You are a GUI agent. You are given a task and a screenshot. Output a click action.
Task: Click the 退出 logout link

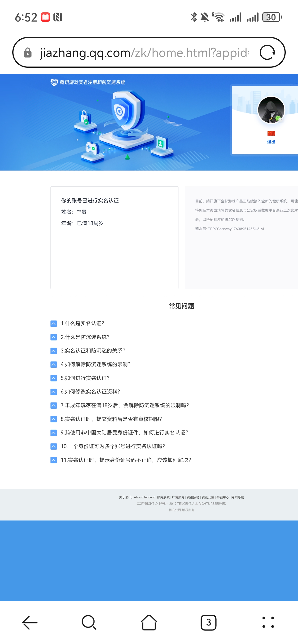271,142
